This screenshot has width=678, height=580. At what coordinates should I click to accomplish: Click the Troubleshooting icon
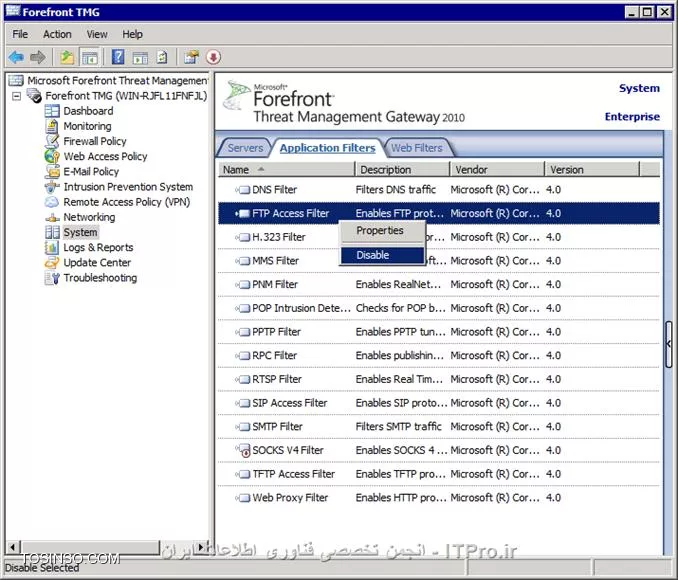pyautogui.click(x=52, y=278)
